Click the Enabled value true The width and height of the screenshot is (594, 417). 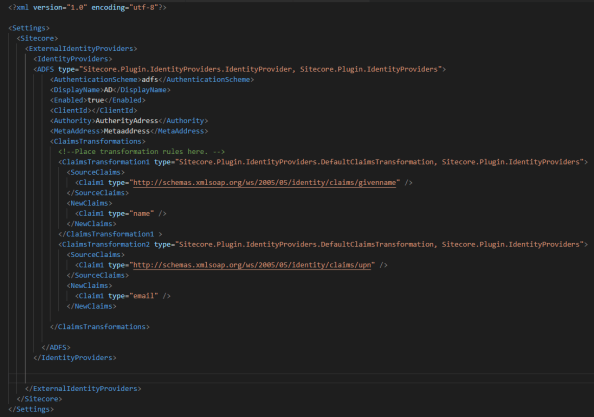coord(95,100)
